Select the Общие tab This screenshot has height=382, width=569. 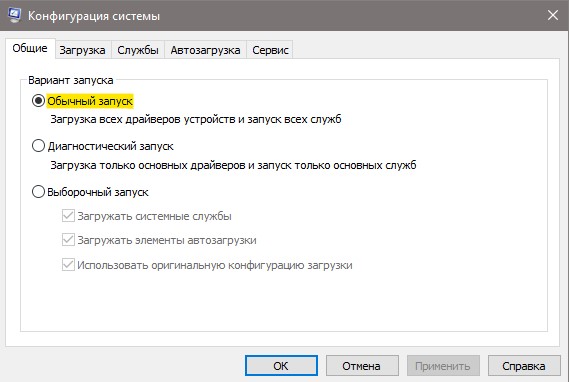[30, 48]
